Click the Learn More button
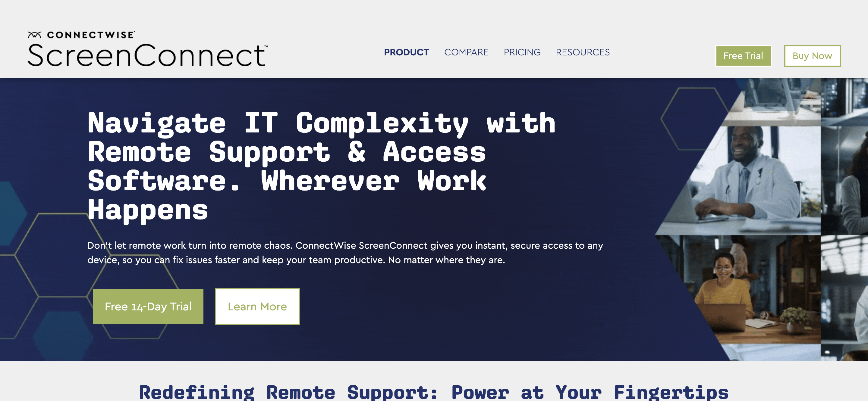 click(x=257, y=306)
